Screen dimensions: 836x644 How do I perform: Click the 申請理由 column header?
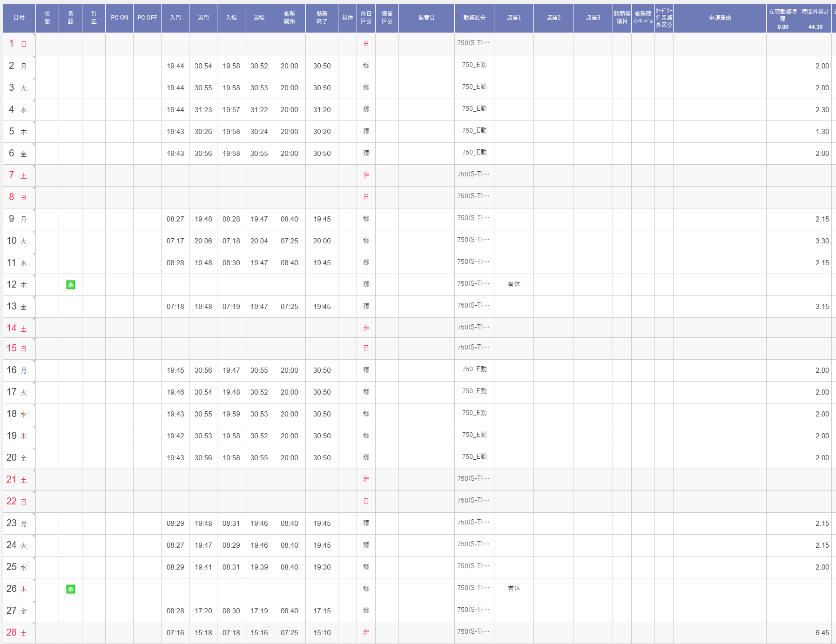point(720,18)
